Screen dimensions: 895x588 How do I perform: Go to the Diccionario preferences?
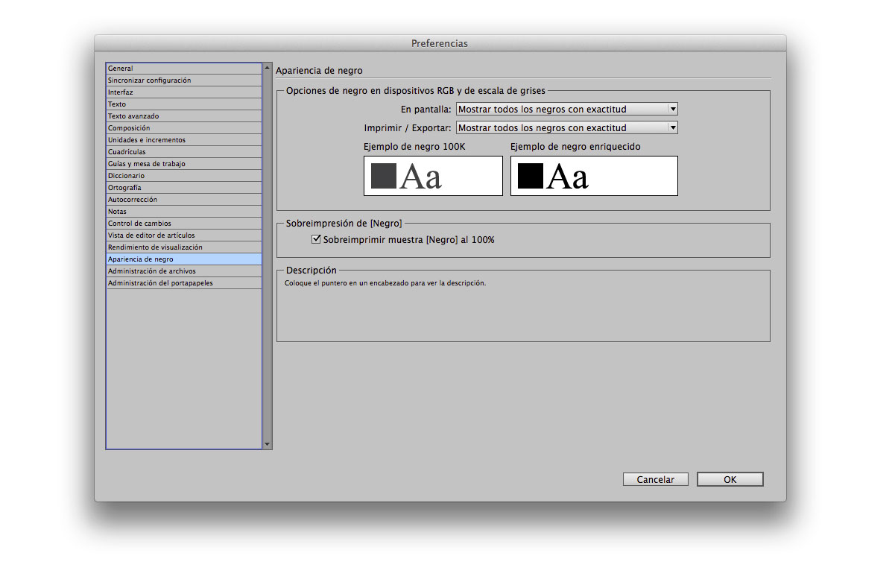(184, 176)
